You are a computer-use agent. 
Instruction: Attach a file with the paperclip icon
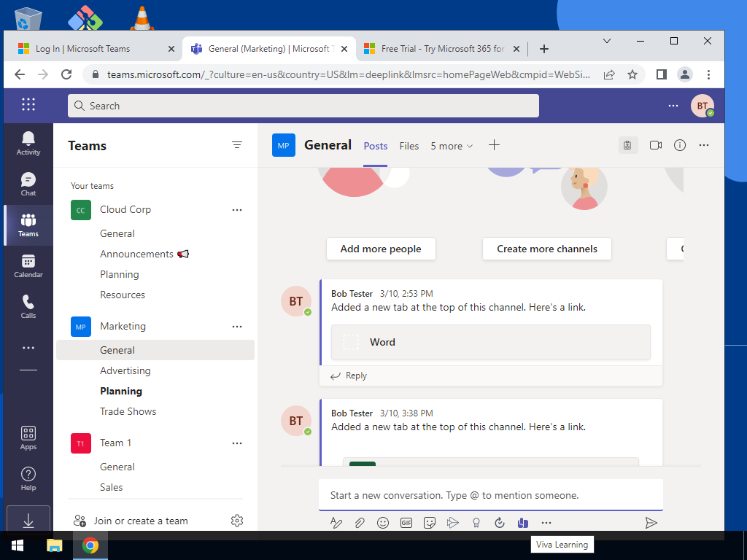pyautogui.click(x=360, y=523)
